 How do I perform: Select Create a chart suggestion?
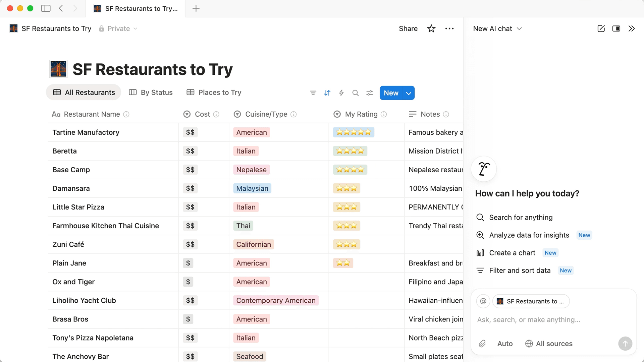point(512,253)
